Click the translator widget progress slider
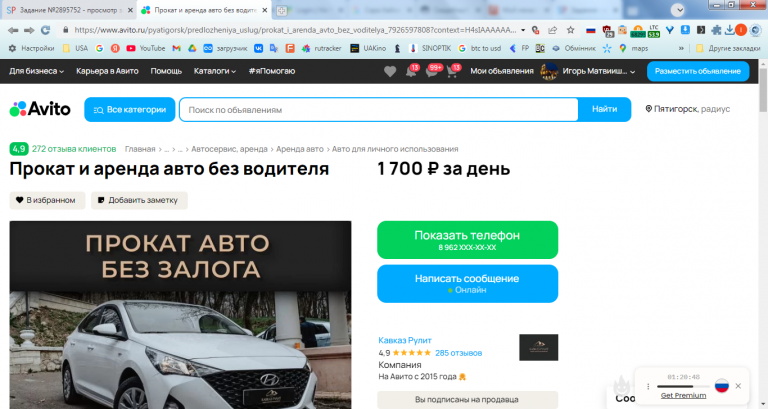 (x=683, y=386)
